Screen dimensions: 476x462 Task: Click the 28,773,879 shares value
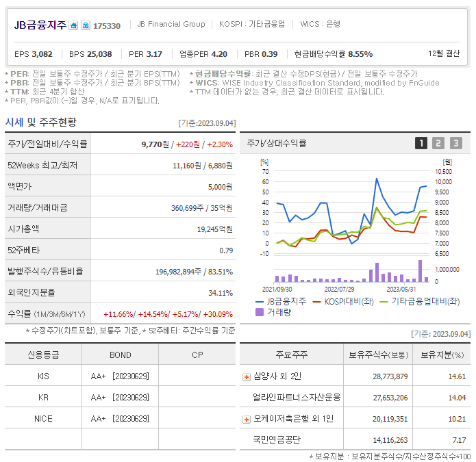pyautogui.click(x=390, y=376)
